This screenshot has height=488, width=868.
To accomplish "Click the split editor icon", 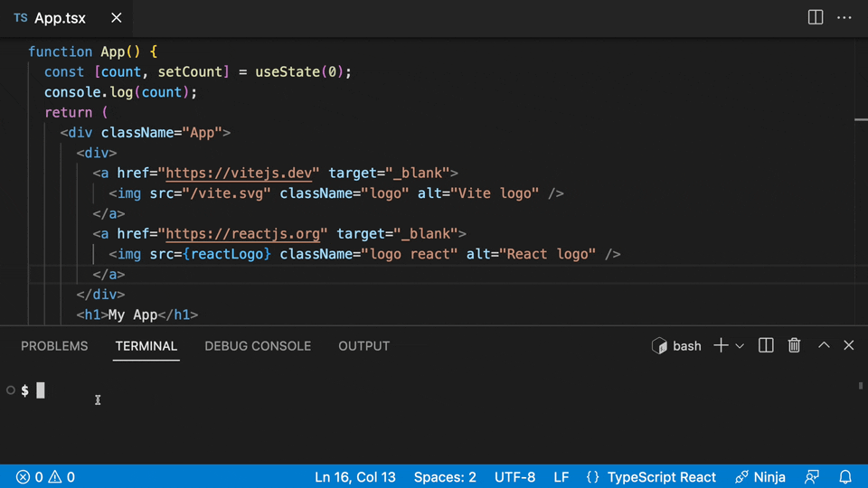I will point(816,17).
